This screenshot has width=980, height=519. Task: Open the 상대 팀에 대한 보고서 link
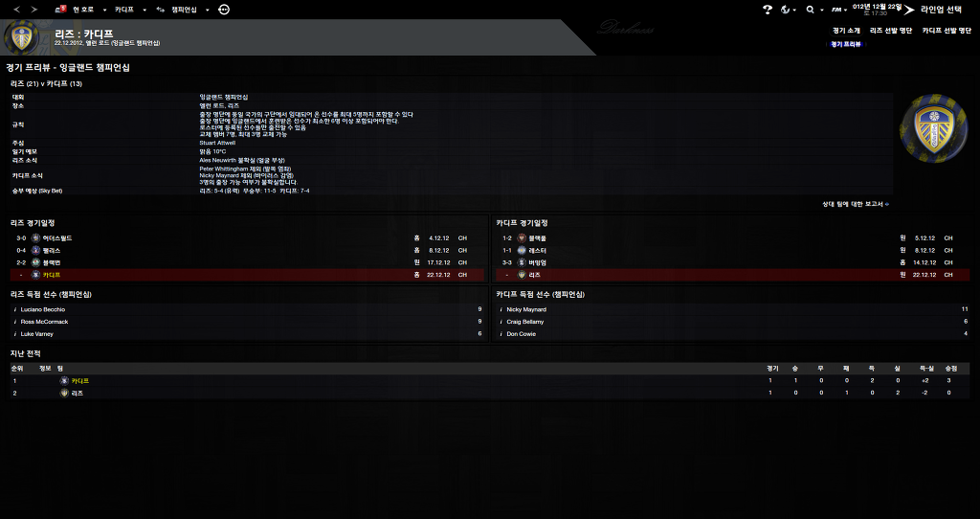tap(855, 204)
